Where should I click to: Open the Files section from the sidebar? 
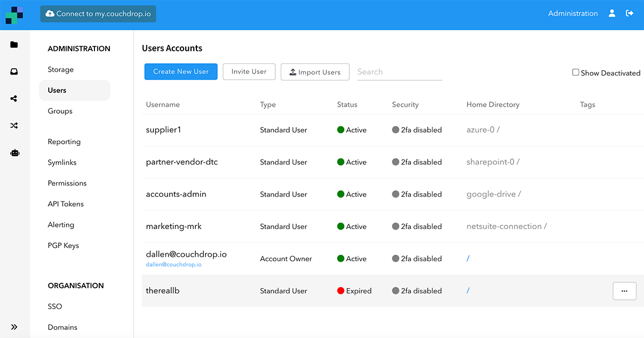click(14, 44)
